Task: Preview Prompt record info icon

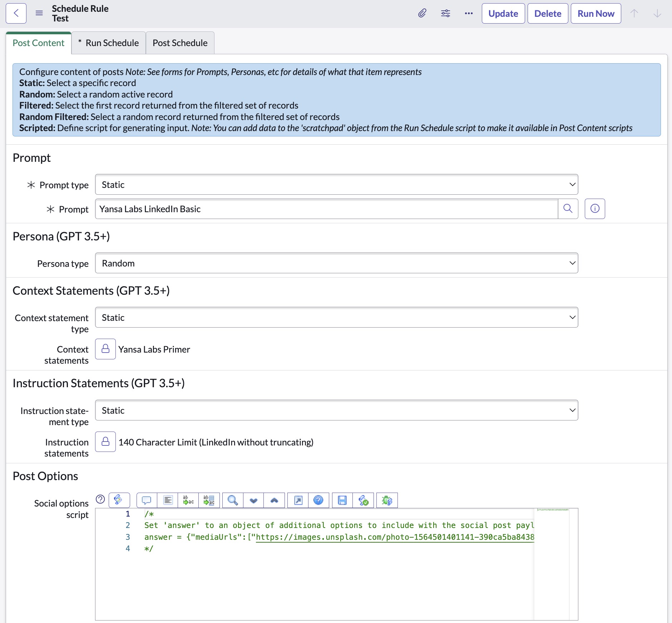Action: click(595, 209)
